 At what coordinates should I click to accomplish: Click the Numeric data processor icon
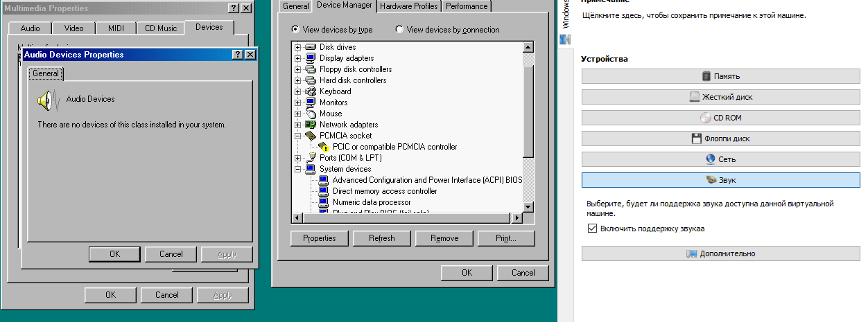(324, 202)
